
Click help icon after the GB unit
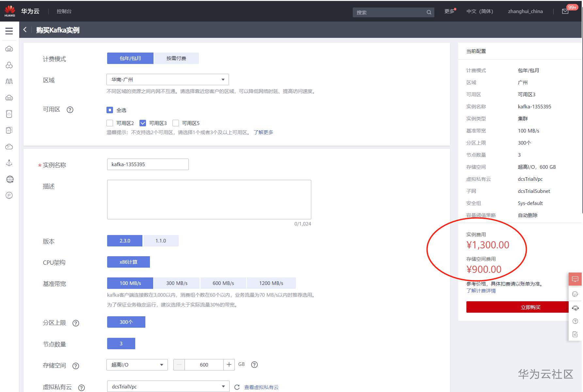pos(254,365)
